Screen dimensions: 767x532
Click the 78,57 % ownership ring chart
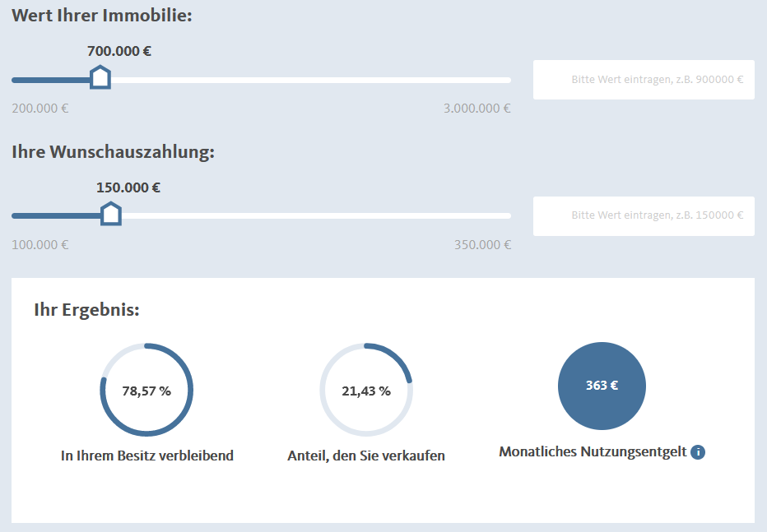(x=146, y=389)
